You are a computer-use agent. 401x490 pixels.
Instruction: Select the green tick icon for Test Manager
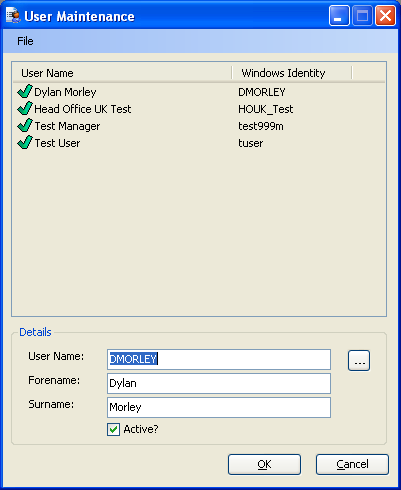coord(25,125)
